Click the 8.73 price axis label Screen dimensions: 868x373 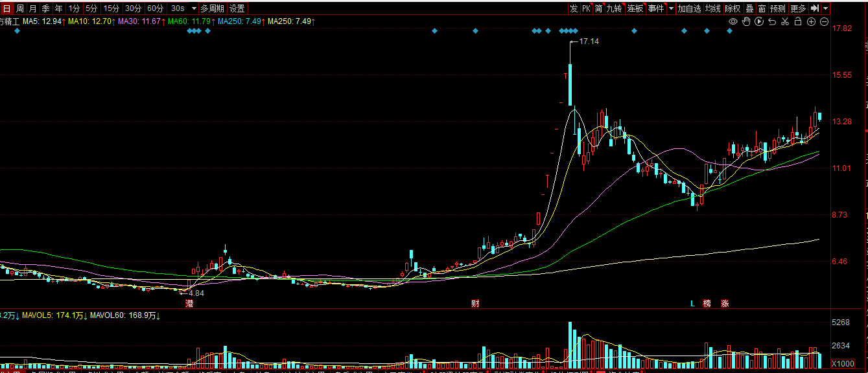[840, 215]
